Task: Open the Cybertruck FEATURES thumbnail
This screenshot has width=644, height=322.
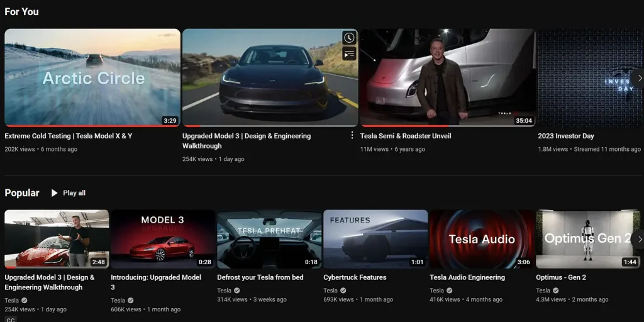Action: click(x=375, y=239)
